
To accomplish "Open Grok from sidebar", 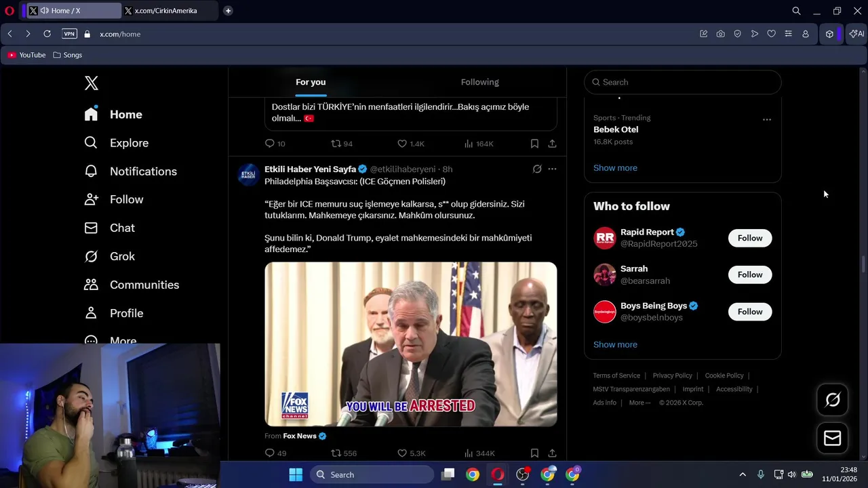I will (109, 256).
